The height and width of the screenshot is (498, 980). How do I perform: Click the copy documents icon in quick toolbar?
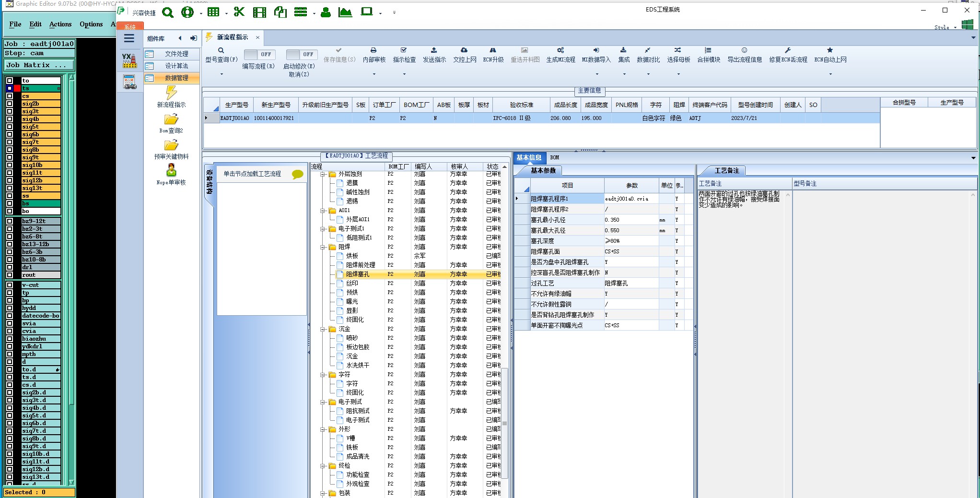click(280, 12)
